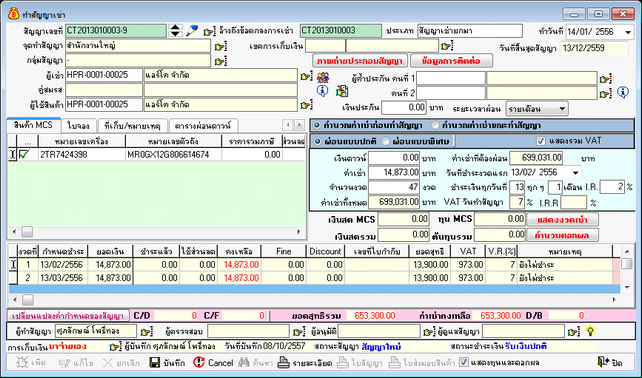Open วันที่ชำระงวดแรก date dropdown
Image resolution: width=642 pixels, height=378 pixels.
(575, 173)
